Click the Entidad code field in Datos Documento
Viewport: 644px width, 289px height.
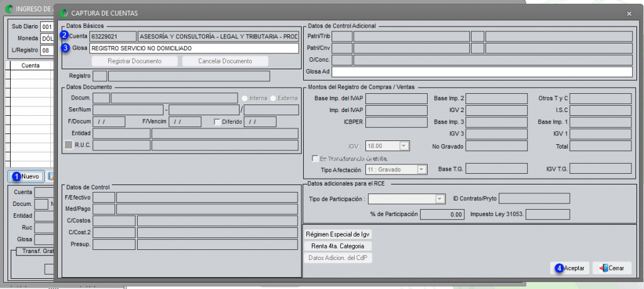coord(121,133)
